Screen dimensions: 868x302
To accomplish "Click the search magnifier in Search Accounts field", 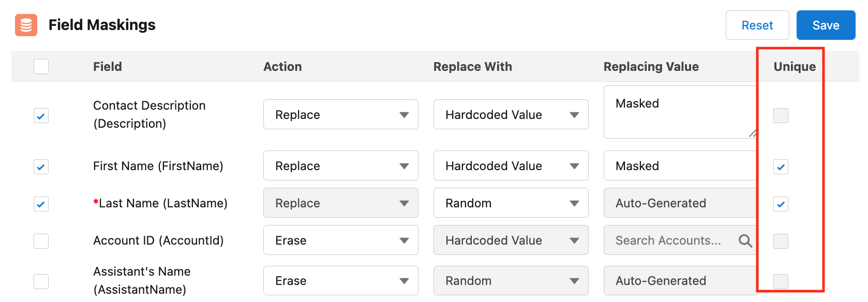I will click(x=745, y=240).
